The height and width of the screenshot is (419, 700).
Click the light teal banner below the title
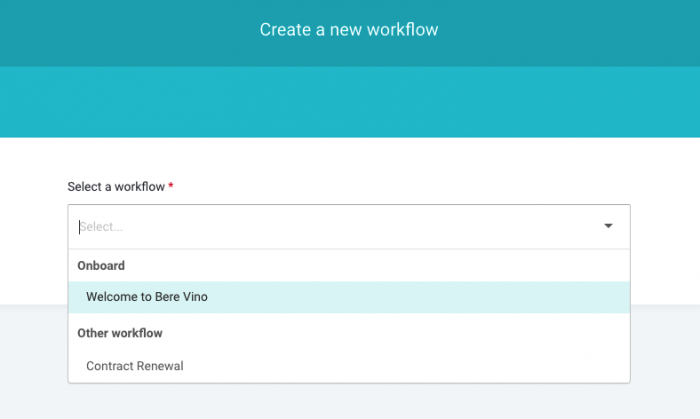click(x=350, y=102)
